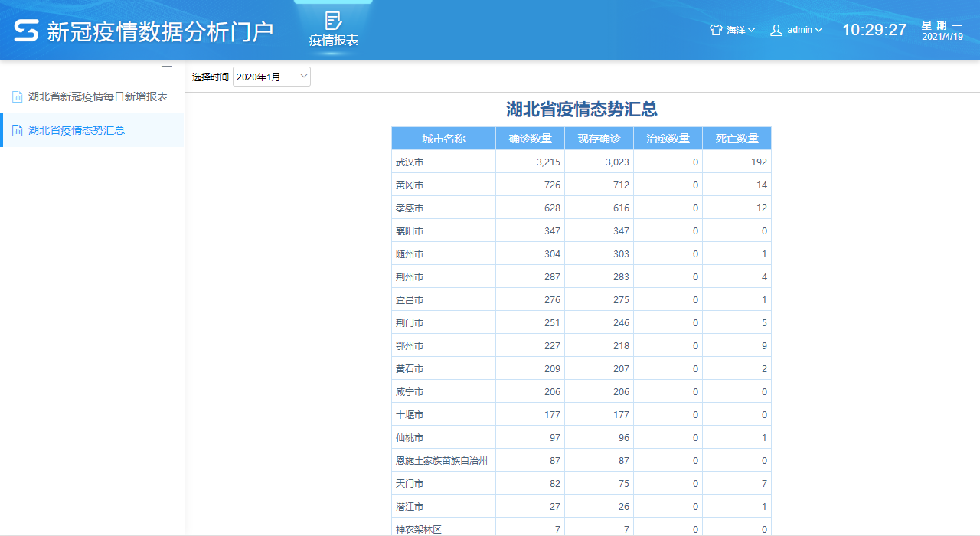Open the 2020年1月 time selector
The width and height of the screenshot is (980, 536).
point(272,77)
